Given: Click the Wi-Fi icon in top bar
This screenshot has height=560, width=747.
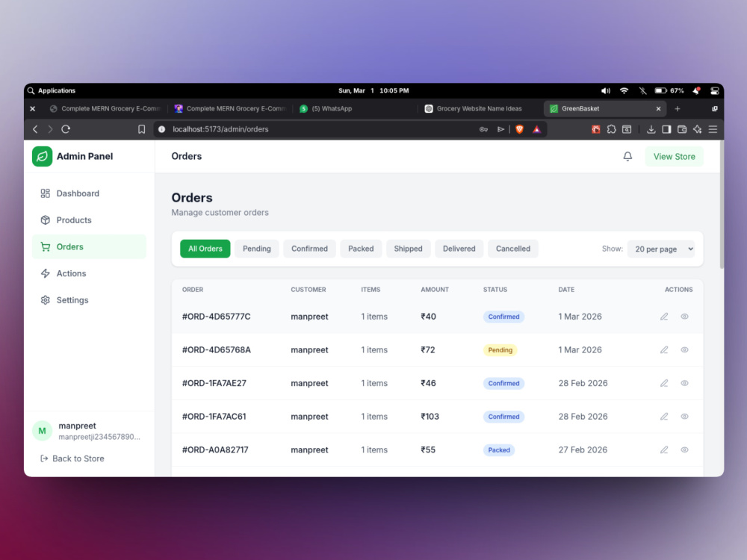Looking at the screenshot, I should pos(624,90).
